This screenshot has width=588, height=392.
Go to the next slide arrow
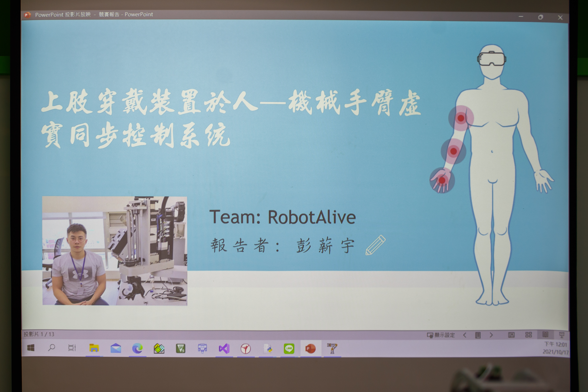pos(491,335)
